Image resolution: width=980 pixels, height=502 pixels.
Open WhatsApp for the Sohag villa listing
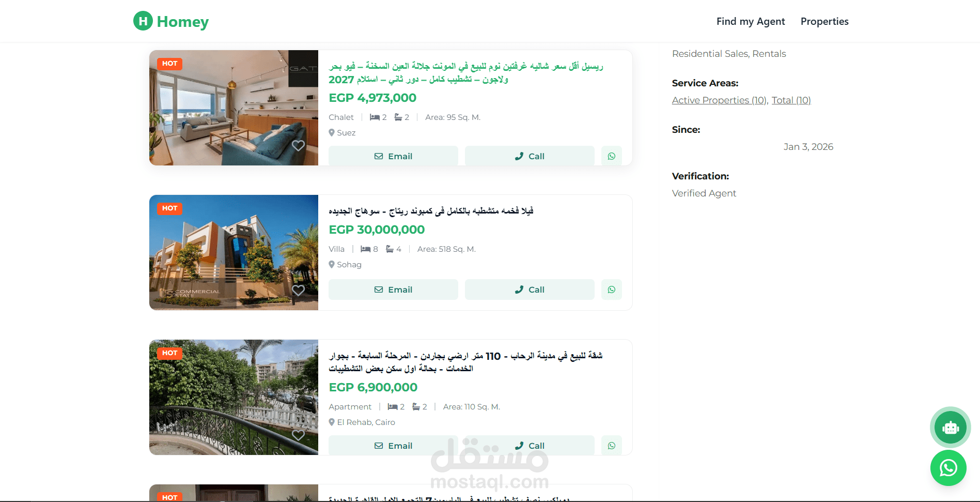click(612, 290)
